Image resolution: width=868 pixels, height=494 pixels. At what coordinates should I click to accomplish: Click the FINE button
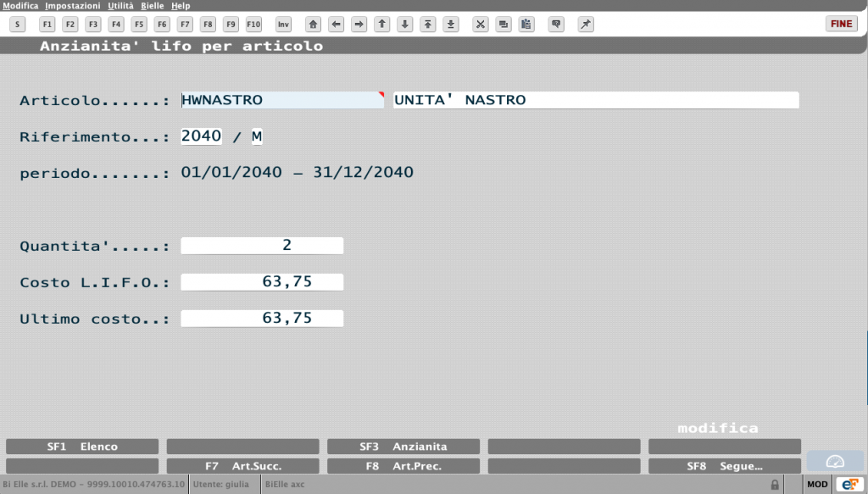842,24
